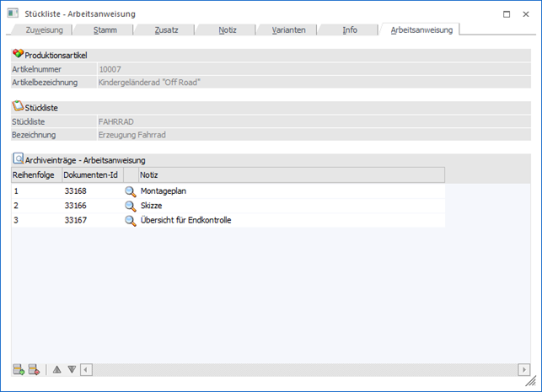542x392 pixels.
Task: Move selected entry down with triangle icon
Action: tap(72, 369)
